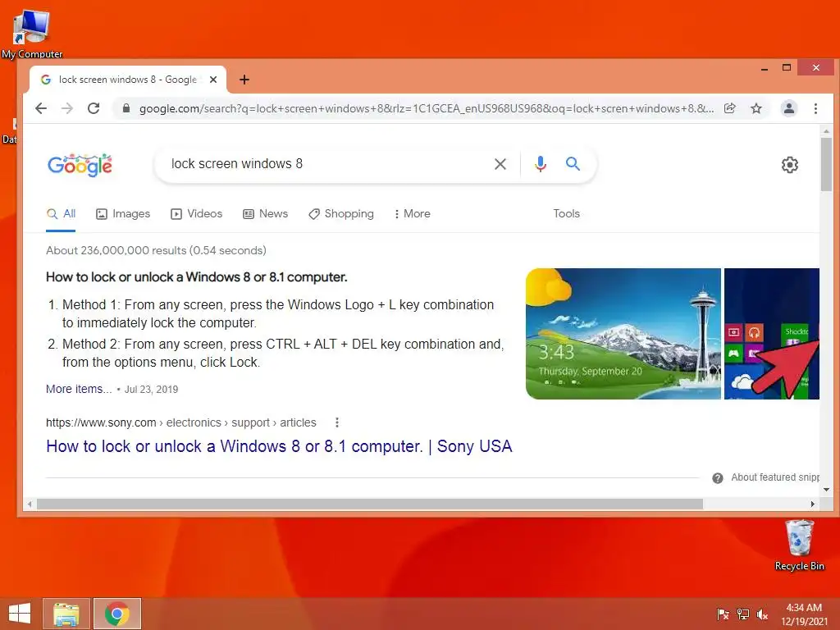Image resolution: width=840 pixels, height=630 pixels.
Task: Click the scroll-right arrow
Action: click(x=813, y=504)
